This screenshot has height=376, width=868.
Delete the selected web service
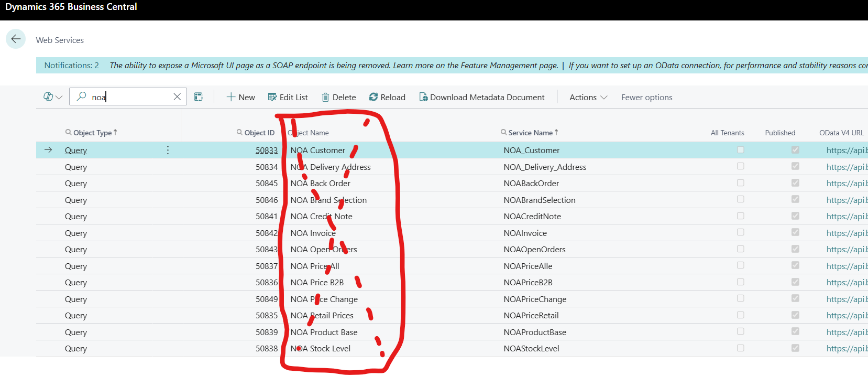pos(338,97)
